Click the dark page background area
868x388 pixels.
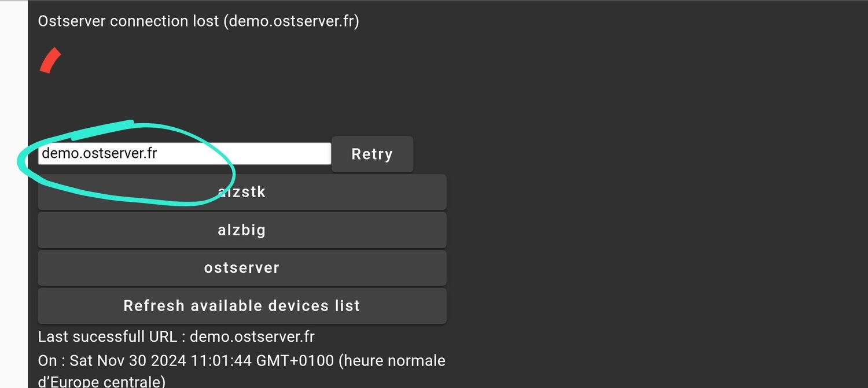pyautogui.click(x=637, y=231)
